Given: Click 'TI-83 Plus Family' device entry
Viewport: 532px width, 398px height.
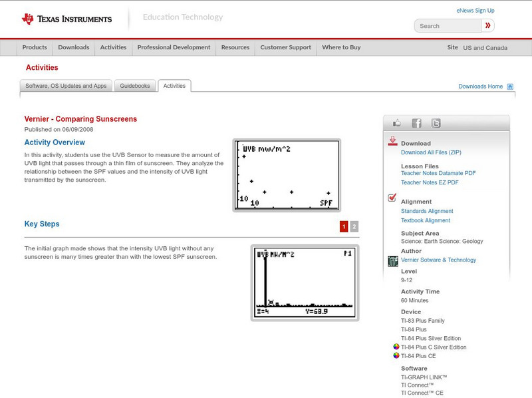Looking at the screenshot, I should tap(423, 321).
